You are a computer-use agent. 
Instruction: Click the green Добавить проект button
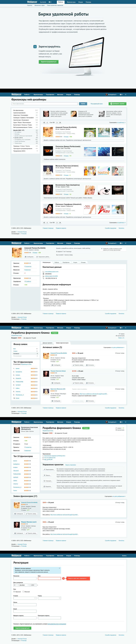(x=118, y=104)
